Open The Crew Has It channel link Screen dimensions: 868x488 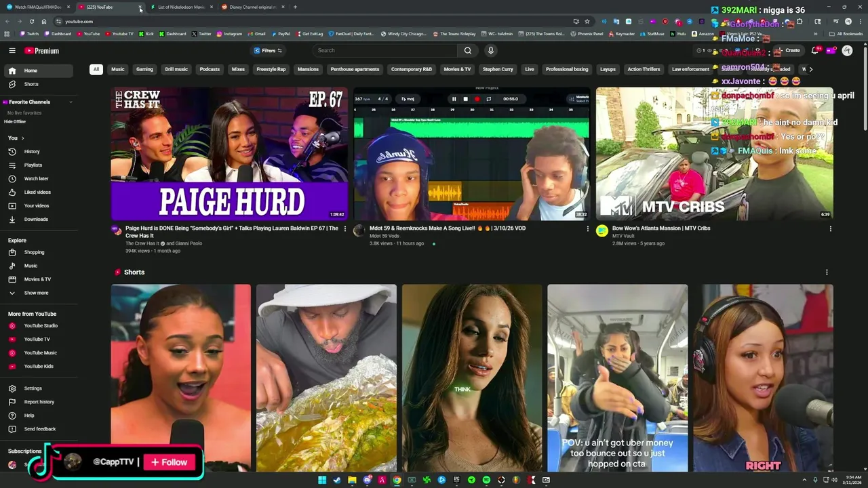pyautogui.click(x=142, y=243)
